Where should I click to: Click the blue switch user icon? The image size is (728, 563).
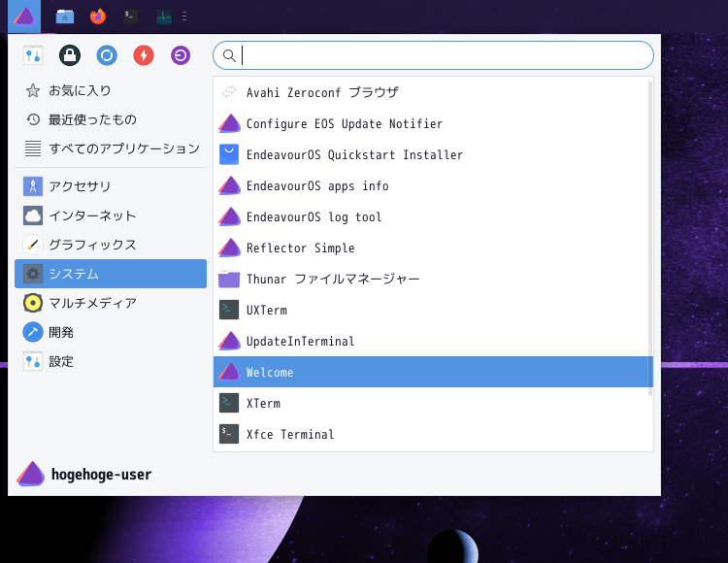click(107, 55)
